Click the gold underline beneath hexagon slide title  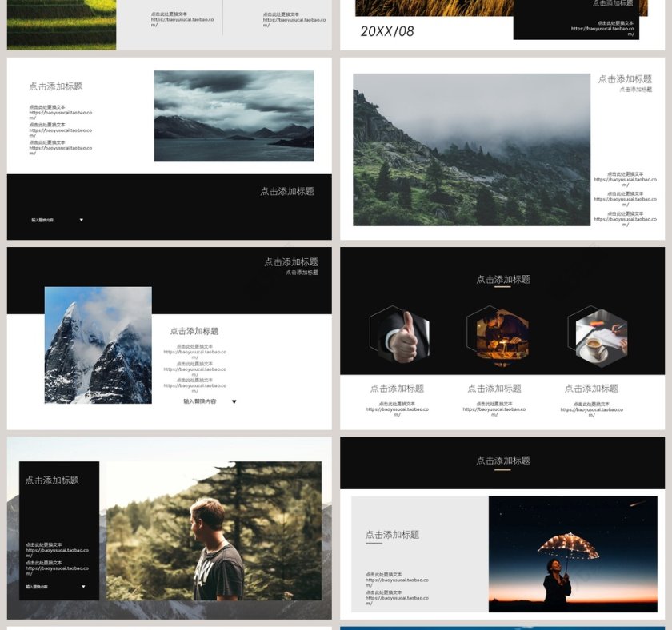[x=502, y=287]
